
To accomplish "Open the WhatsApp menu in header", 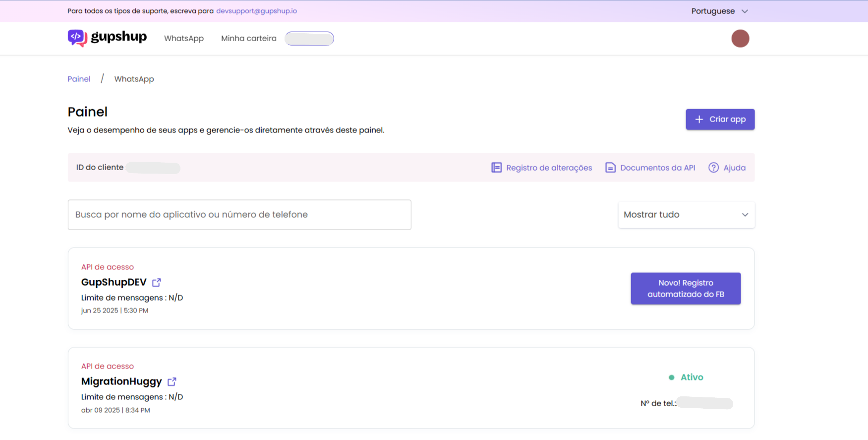I will 184,38.
